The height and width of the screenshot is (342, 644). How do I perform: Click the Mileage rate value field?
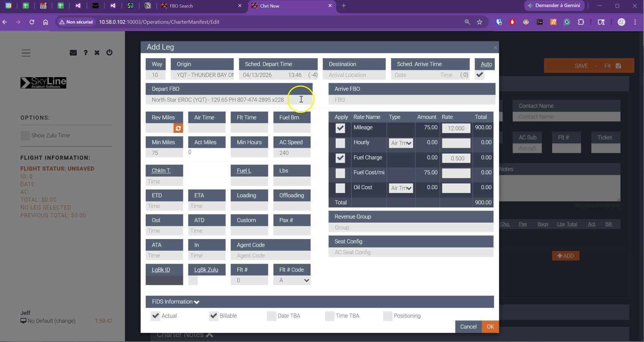coord(456,128)
